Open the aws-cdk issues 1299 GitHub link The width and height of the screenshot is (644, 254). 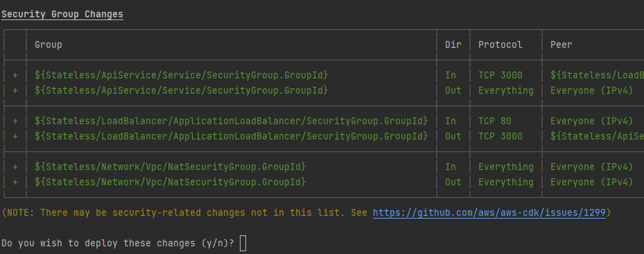point(489,212)
